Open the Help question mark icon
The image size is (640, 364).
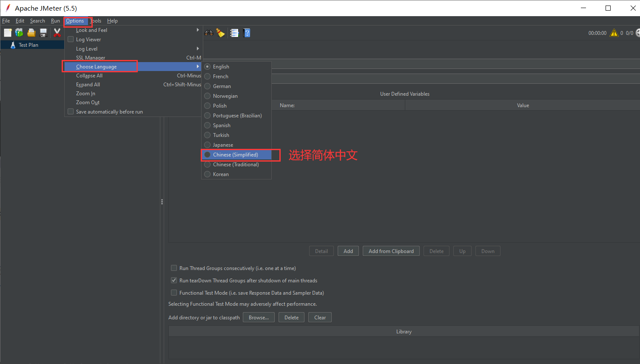pyautogui.click(x=247, y=33)
